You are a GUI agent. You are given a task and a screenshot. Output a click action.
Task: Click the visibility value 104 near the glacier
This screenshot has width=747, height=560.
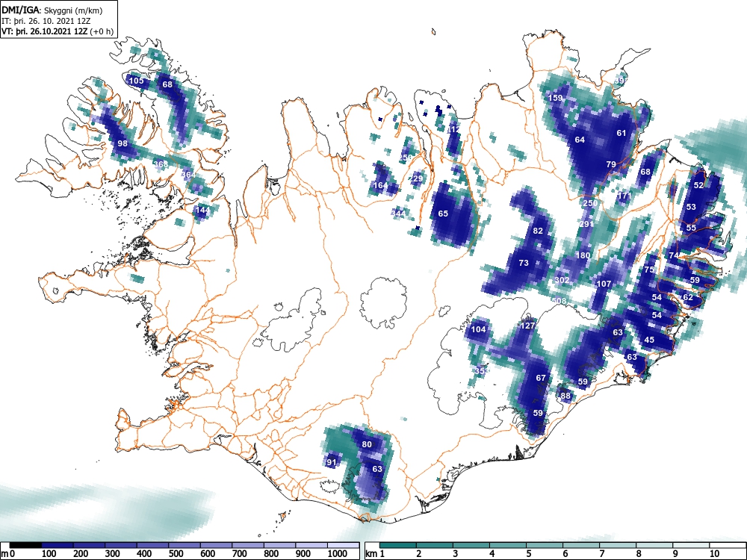478,329
